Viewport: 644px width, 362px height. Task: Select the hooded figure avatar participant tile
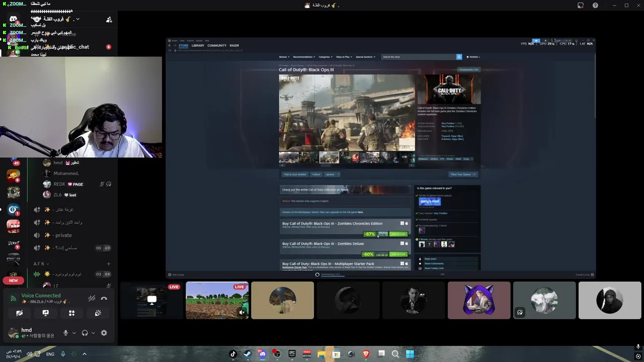tap(610, 300)
